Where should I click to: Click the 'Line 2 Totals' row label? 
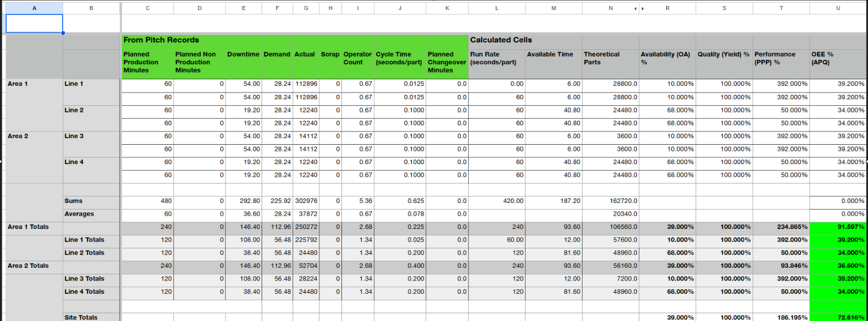coord(84,253)
